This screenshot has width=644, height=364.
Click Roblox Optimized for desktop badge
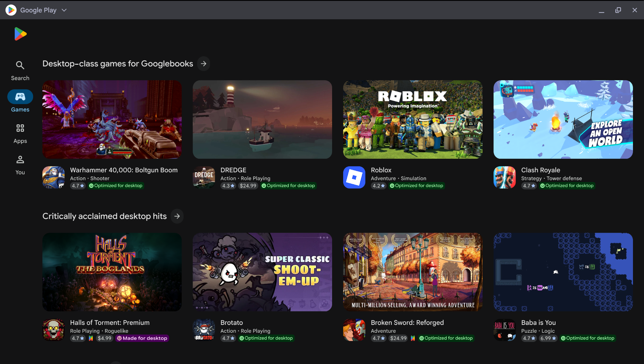click(416, 186)
